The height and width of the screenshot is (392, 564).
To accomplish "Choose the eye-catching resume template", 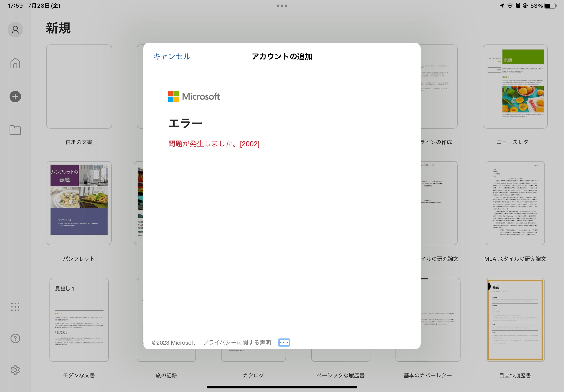I will click(x=515, y=320).
